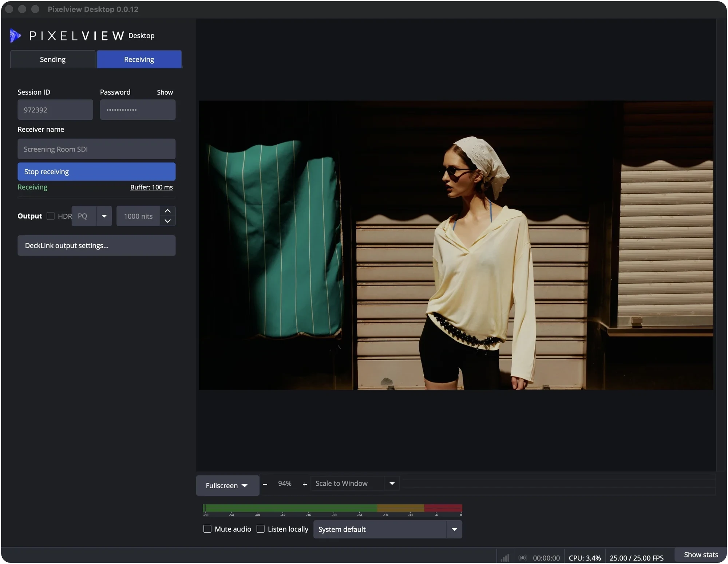728x564 pixels.
Task: Click the recording indicator icon in status bar
Action: [523, 558]
